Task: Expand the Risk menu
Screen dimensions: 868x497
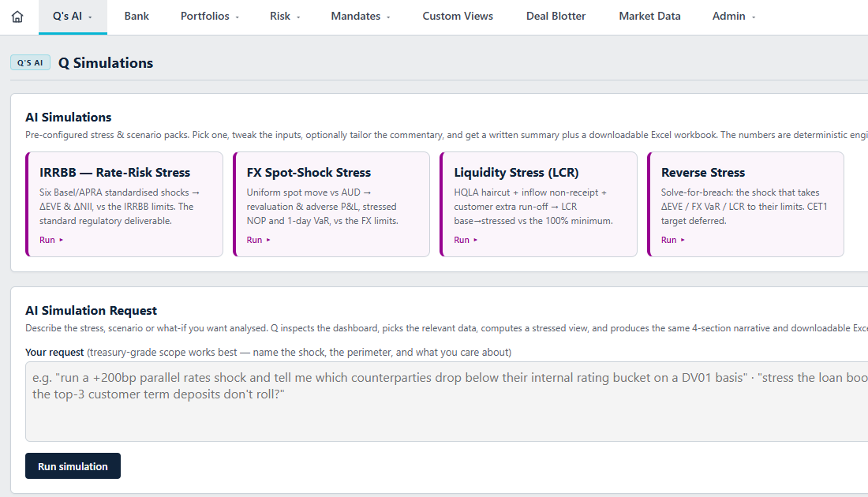Action: coord(285,17)
